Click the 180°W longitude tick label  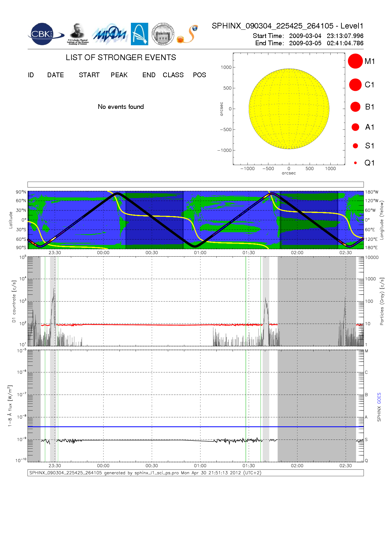372,192
